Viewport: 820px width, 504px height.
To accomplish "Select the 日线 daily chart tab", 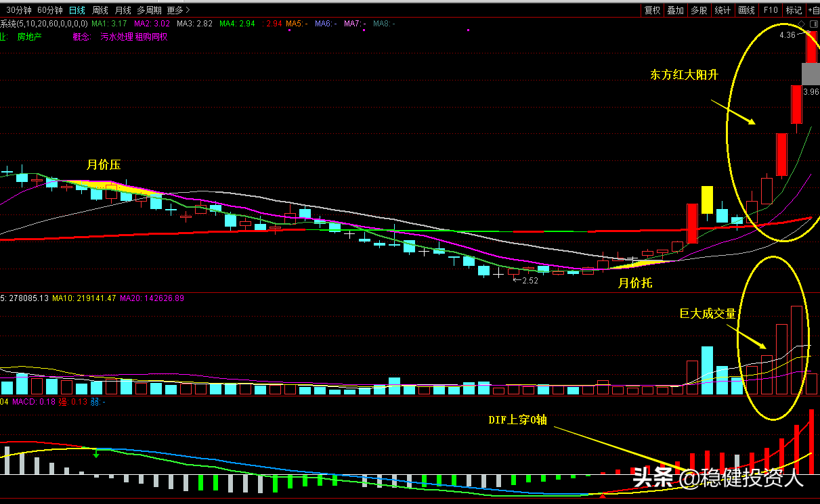I will pyautogui.click(x=77, y=10).
